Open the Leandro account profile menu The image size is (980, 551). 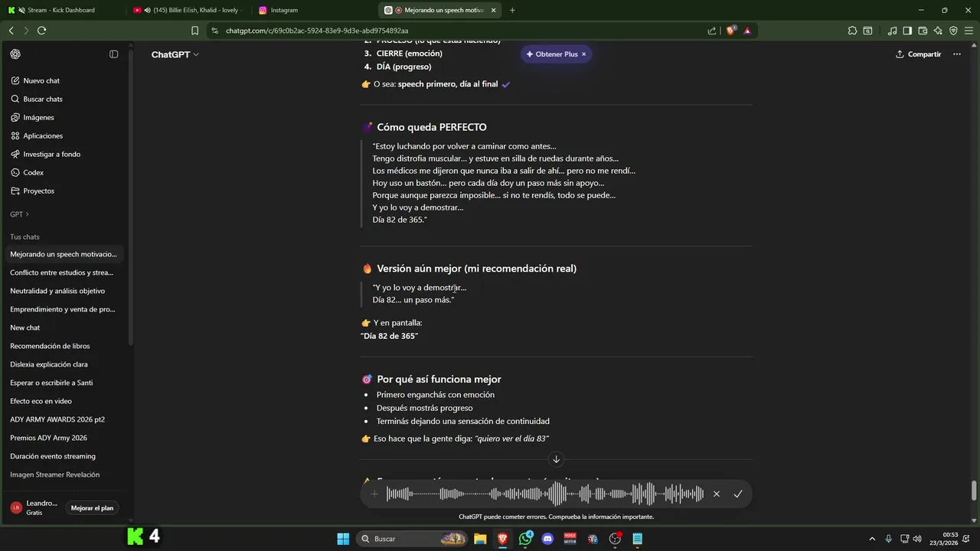point(34,508)
